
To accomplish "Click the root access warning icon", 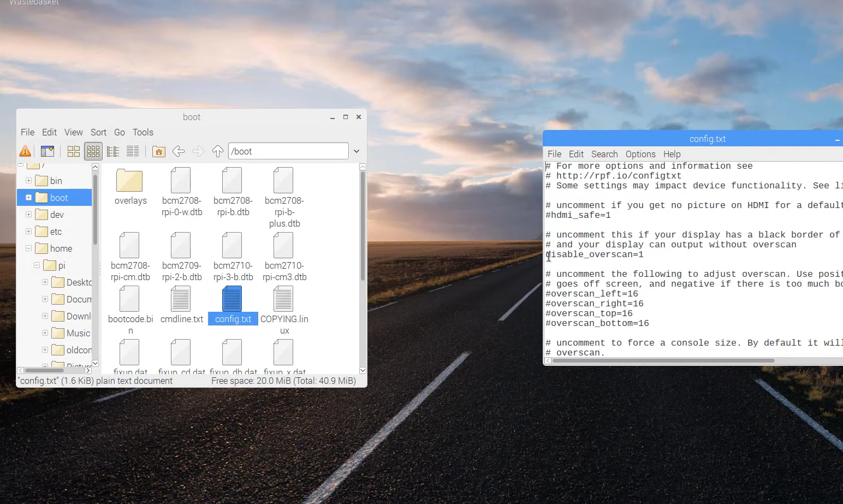I will pos(25,151).
